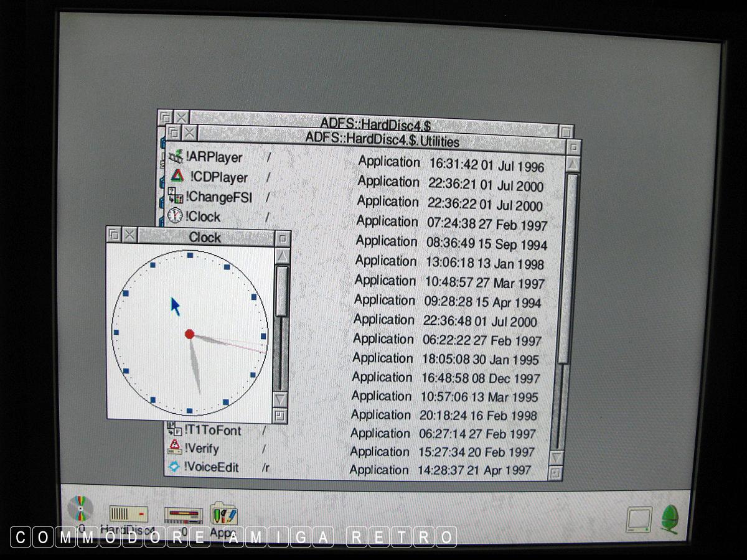The height and width of the screenshot is (560, 747).
Task: Click the floppy drive :0 icon on icon bar
Action: click(183, 516)
